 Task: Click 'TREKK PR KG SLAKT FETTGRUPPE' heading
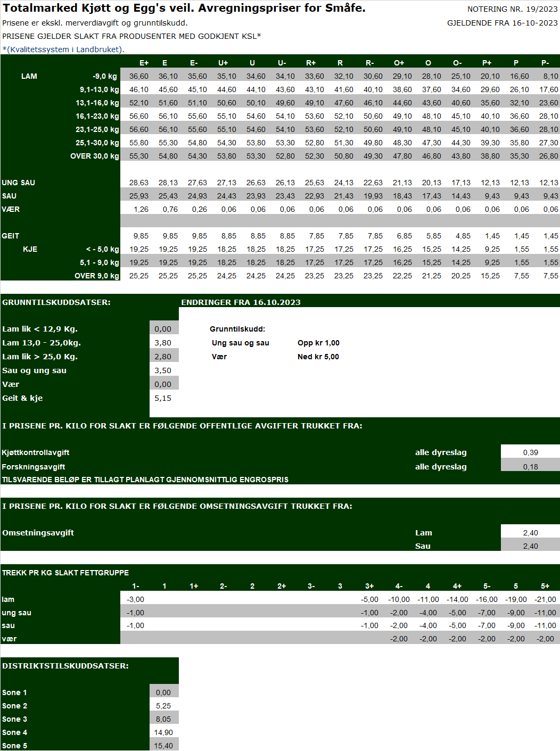click(x=65, y=573)
